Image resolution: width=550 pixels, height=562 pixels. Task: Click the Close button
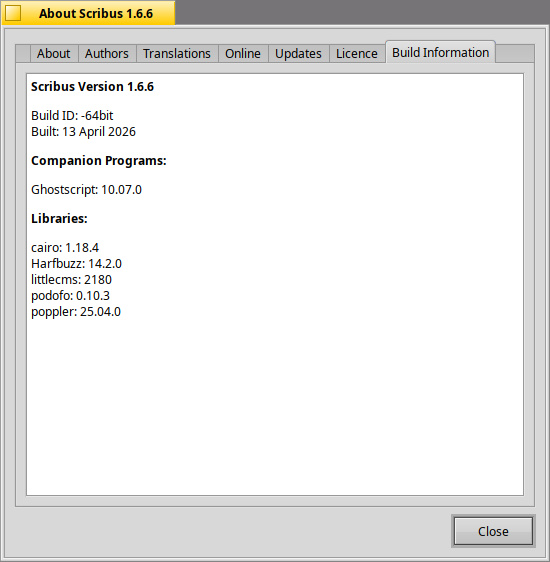(x=493, y=531)
